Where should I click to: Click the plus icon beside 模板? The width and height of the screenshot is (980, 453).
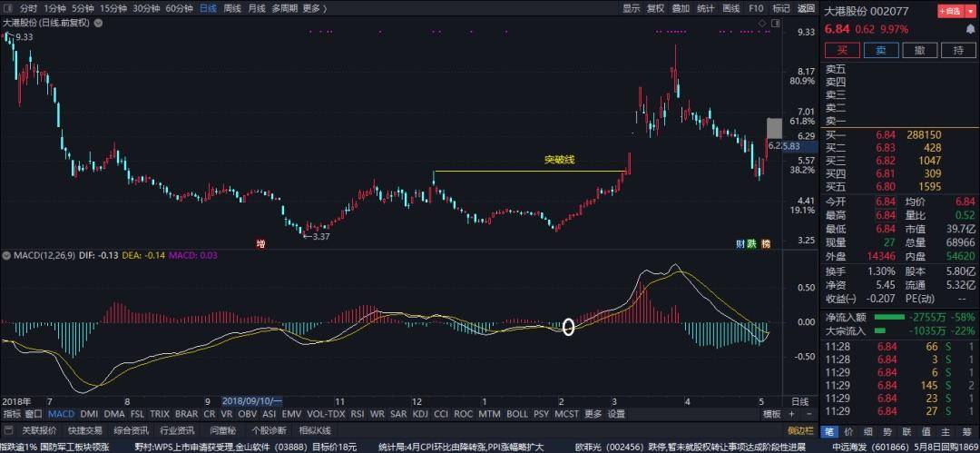pyautogui.click(x=791, y=414)
